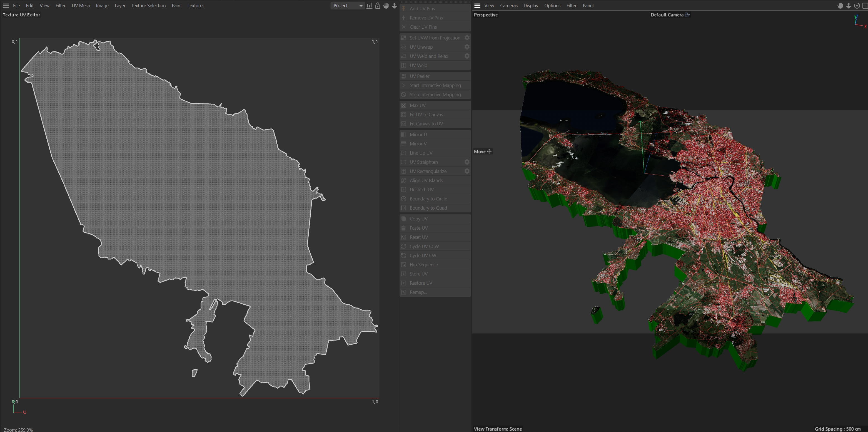868x432 pixels.
Task: Open the Project dropdown
Action: 347,6
